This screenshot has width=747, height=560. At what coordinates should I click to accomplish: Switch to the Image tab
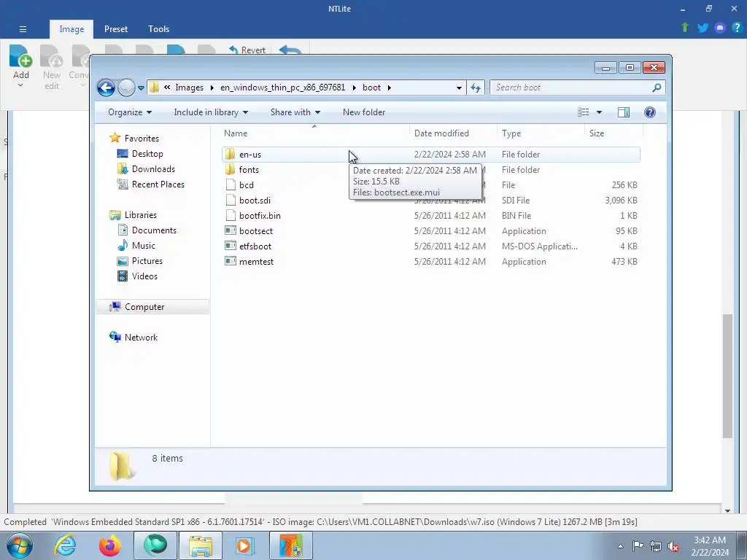click(71, 29)
